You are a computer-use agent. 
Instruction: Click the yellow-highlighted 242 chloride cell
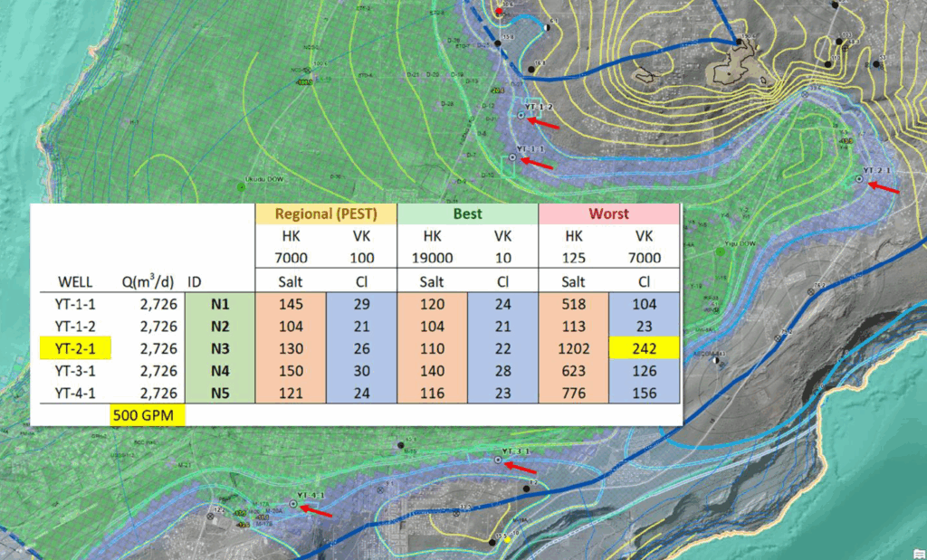click(645, 345)
